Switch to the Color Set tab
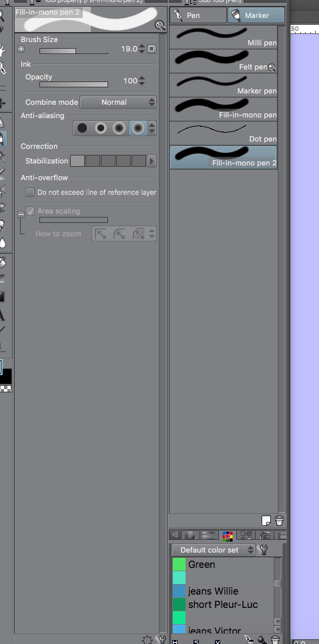The height and width of the screenshot is (644, 319). pos(228,535)
